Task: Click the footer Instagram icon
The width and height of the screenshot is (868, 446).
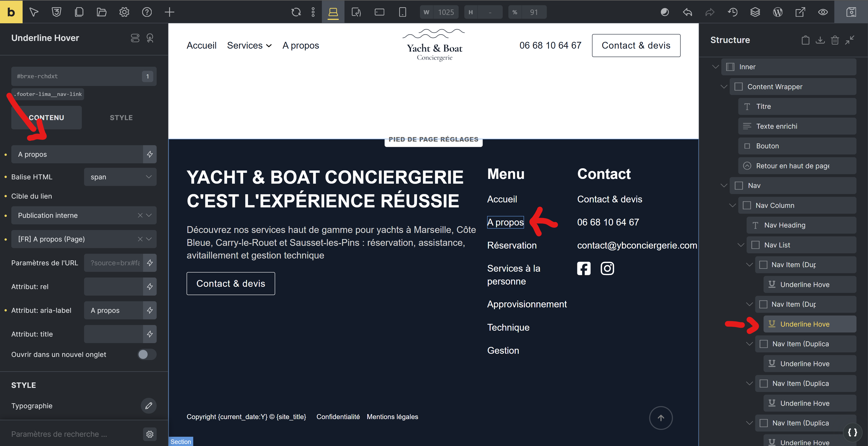Action: point(608,269)
